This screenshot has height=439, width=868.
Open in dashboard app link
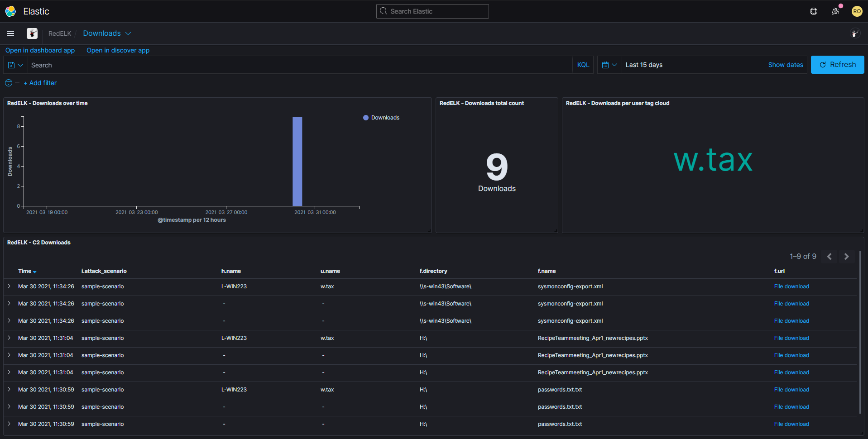(40, 50)
